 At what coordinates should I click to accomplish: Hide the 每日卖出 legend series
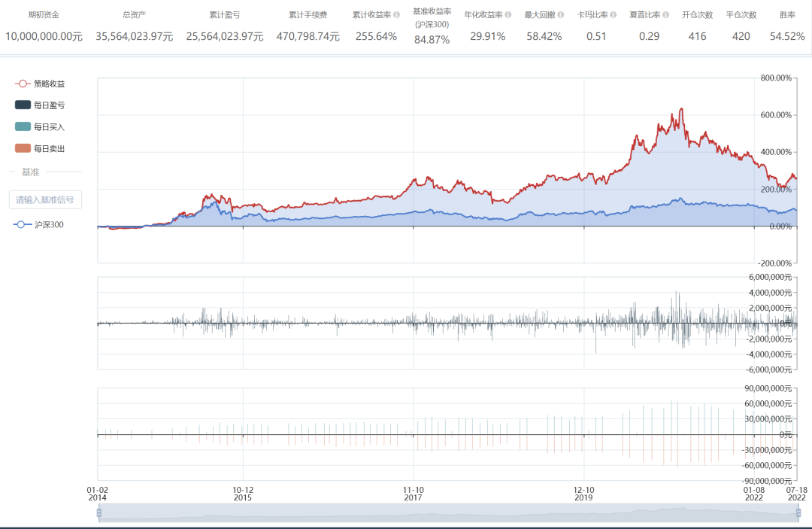click(40, 149)
